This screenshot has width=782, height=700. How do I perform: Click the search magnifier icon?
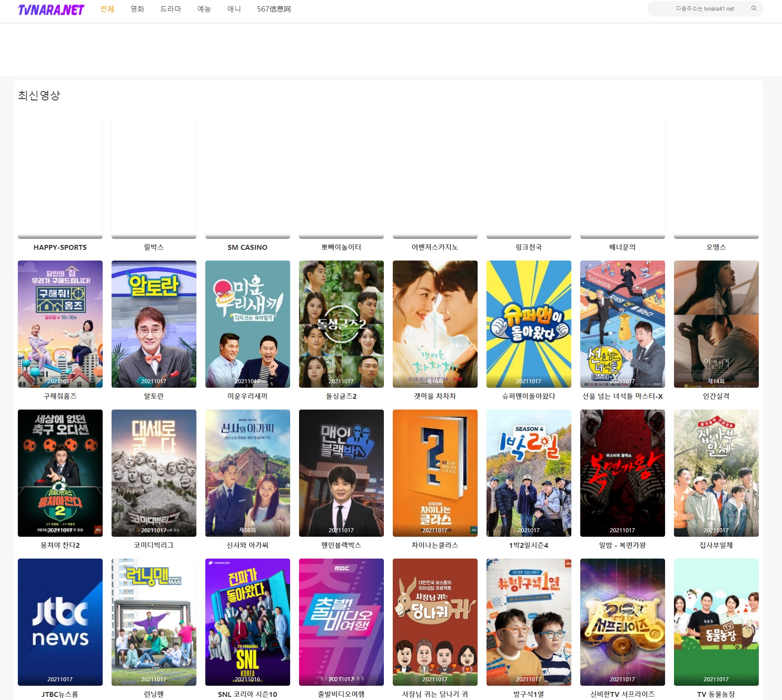[754, 8]
